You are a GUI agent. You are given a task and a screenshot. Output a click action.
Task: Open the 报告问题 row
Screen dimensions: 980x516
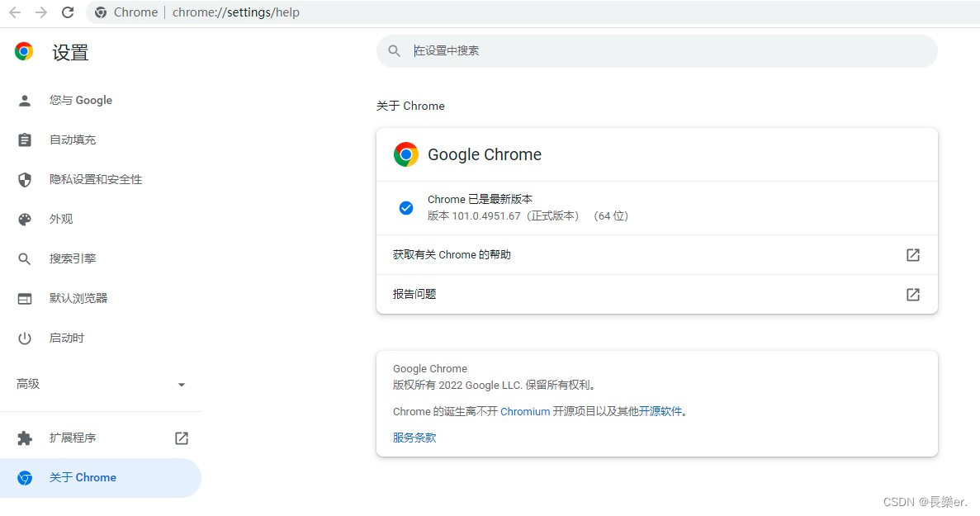657,294
